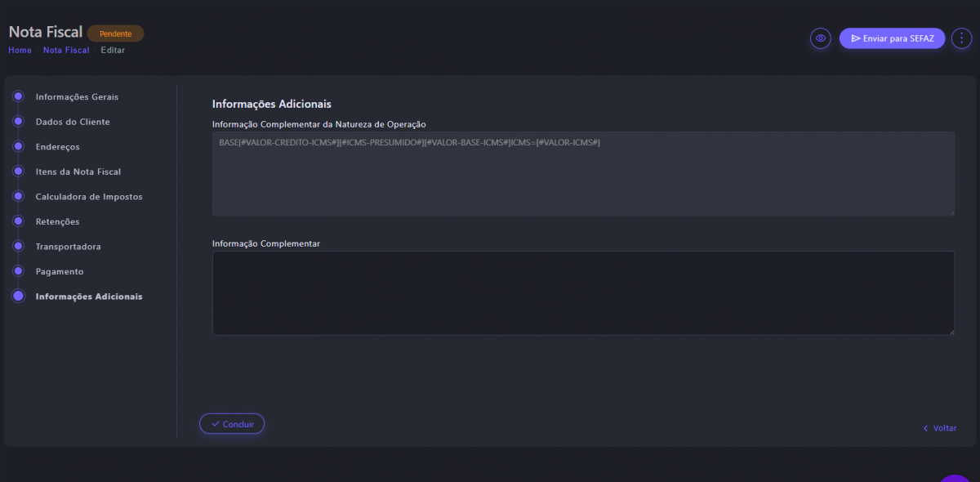Click the Natureza de Operação text area
Screen dimensions: 980x482
[x=583, y=174]
